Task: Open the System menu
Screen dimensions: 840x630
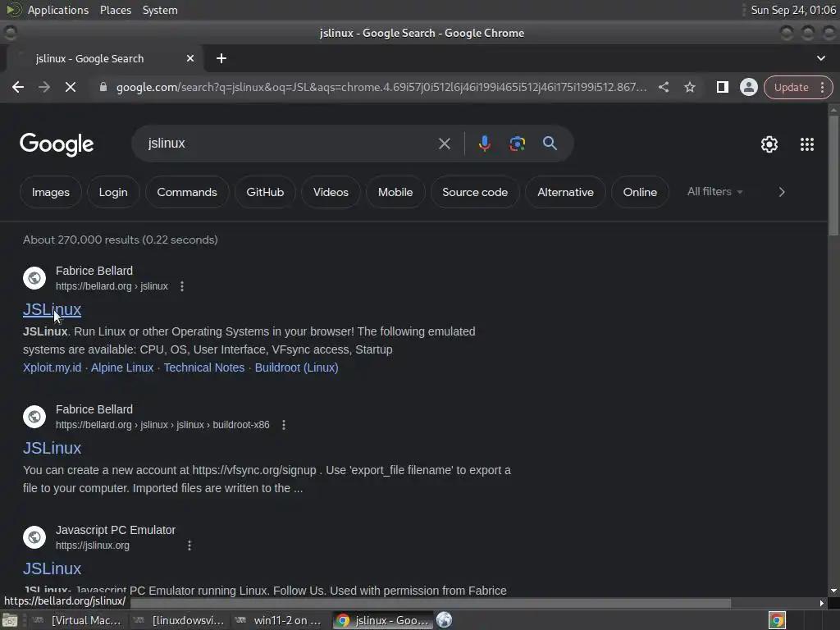Action: (160, 10)
